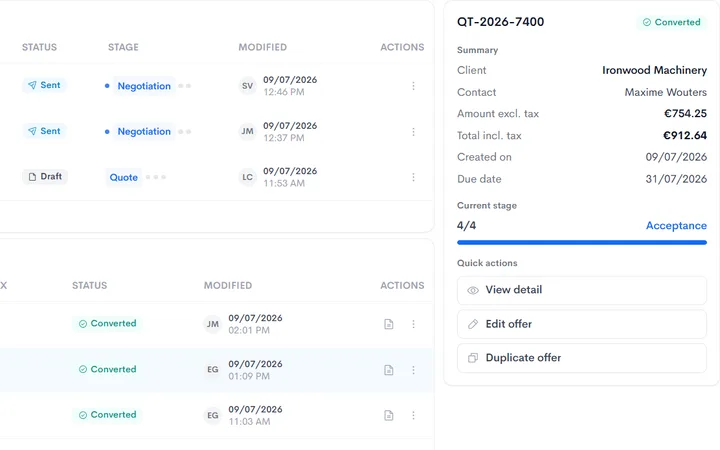Sort by STAGE column header
720x450 pixels.
(x=123, y=47)
